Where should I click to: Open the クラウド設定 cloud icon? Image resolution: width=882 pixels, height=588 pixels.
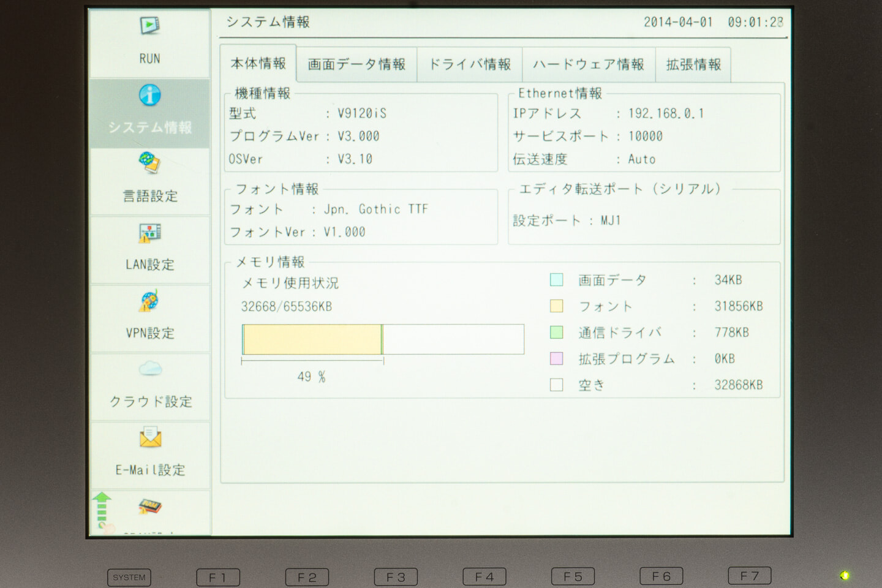150,369
